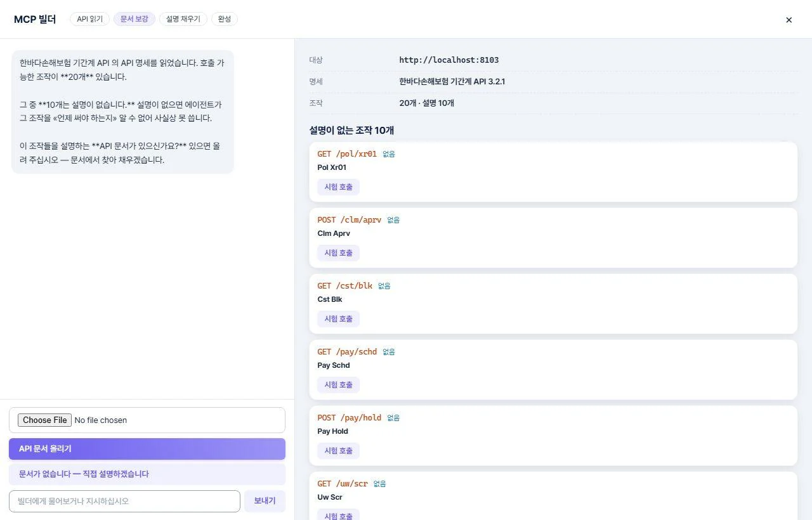Open the 문서 보강 step tab
This screenshot has width=812, height=520.
click(x=134, y=19)
